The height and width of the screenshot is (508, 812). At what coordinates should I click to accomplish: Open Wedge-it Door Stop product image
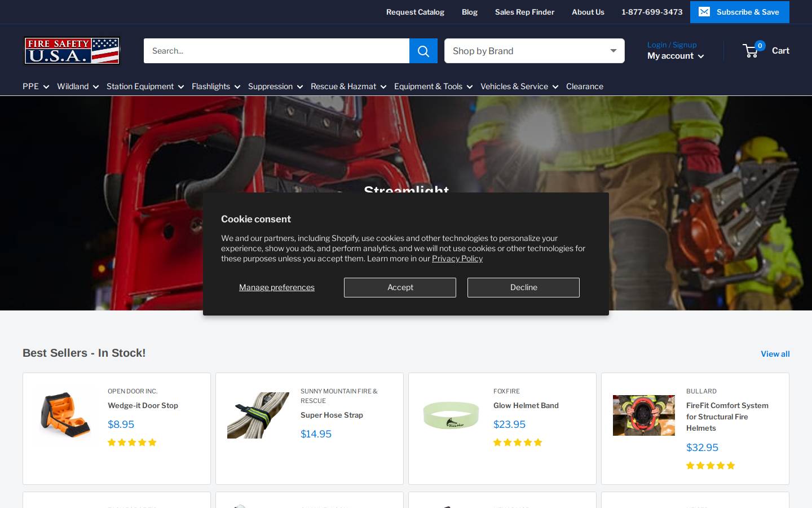65,415
